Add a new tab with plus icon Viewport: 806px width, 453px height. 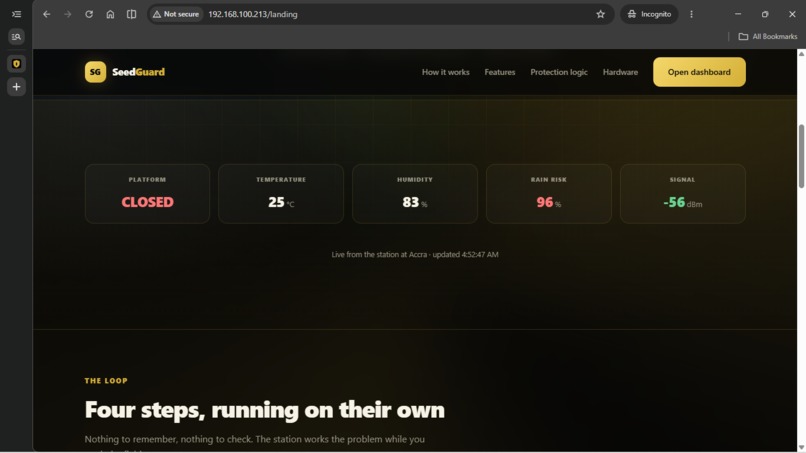point(16,87)
